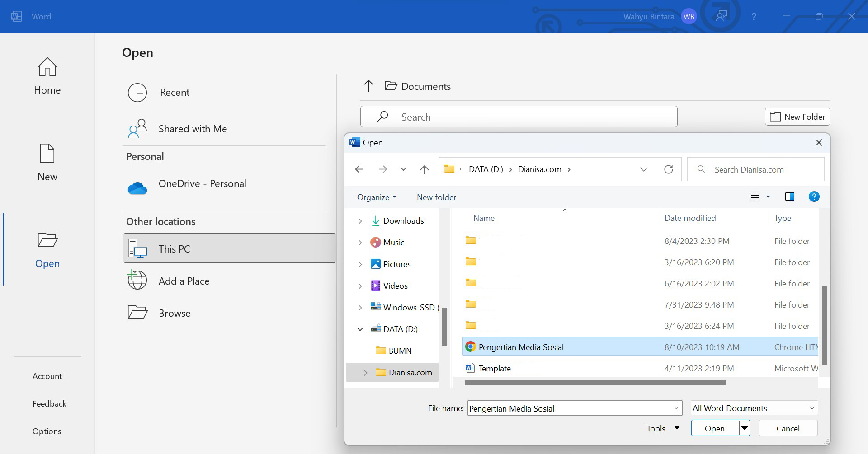Open the Recent files section
This screenshot has height=454, width=868.
pyautogui.click(x=175, y=92)
